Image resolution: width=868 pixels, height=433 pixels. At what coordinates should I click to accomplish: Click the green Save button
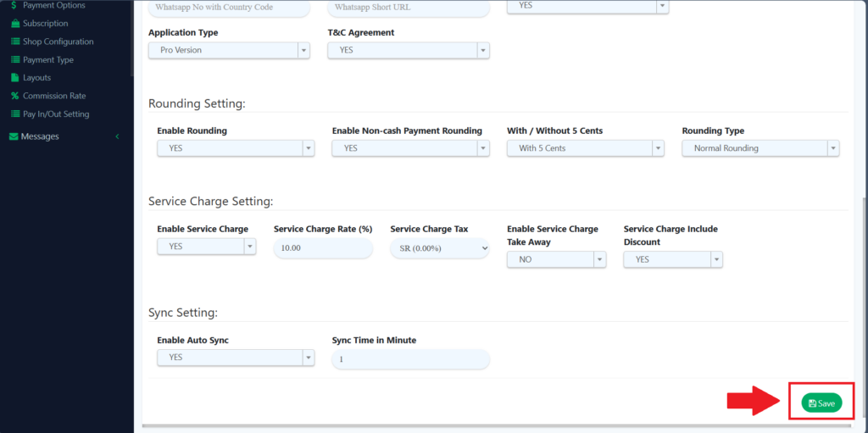click(x=821, y=403)
